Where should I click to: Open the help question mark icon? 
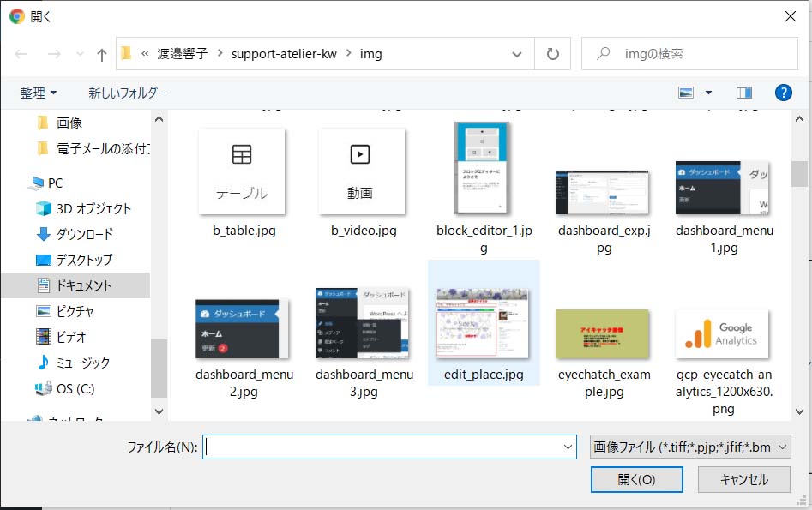click(782, 93)
